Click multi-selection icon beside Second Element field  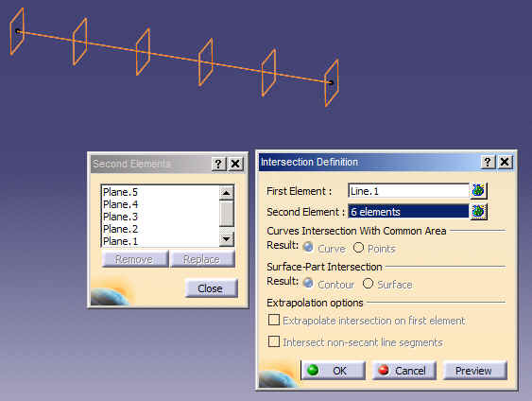pyautogui.click(x=478, y=212)
